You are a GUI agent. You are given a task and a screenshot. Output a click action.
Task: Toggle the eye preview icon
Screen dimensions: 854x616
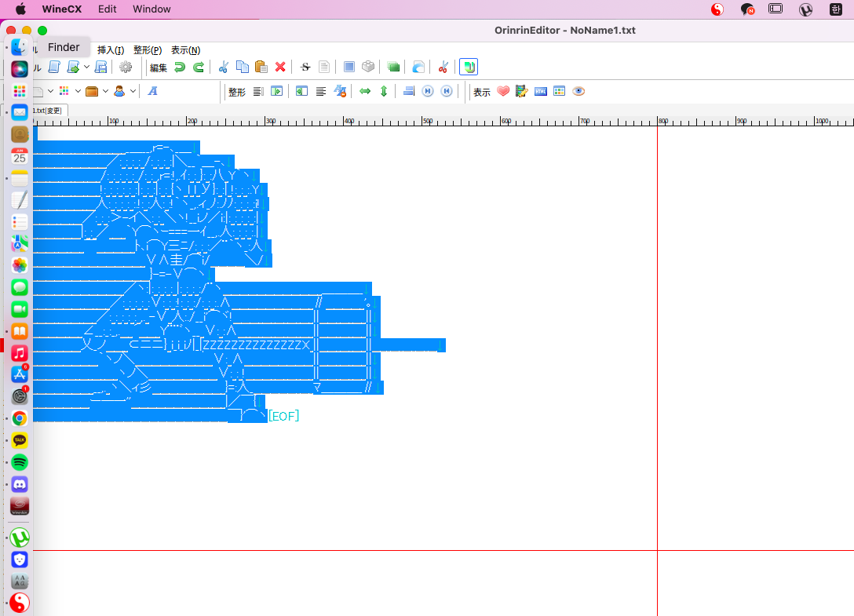[x=578, y=91]
